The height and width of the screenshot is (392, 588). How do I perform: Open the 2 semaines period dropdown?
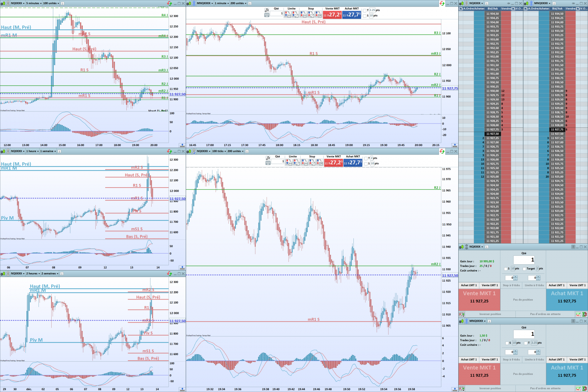click(x=50, y=274)
